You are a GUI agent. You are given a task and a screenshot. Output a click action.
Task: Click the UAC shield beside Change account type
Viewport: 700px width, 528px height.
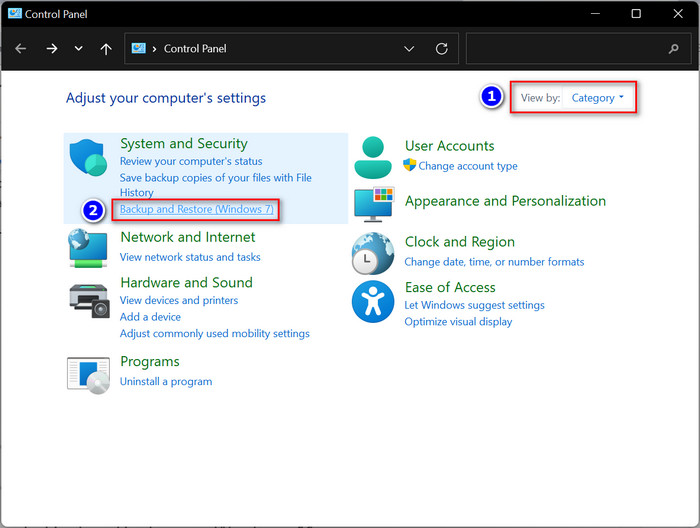pos(409,165)
